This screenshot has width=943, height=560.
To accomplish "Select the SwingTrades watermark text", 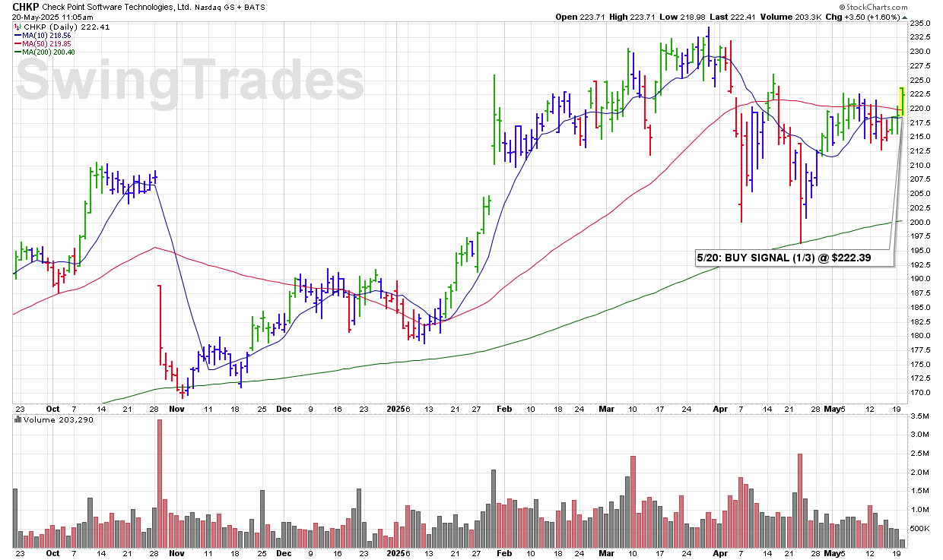I will [x=190, y=81].
